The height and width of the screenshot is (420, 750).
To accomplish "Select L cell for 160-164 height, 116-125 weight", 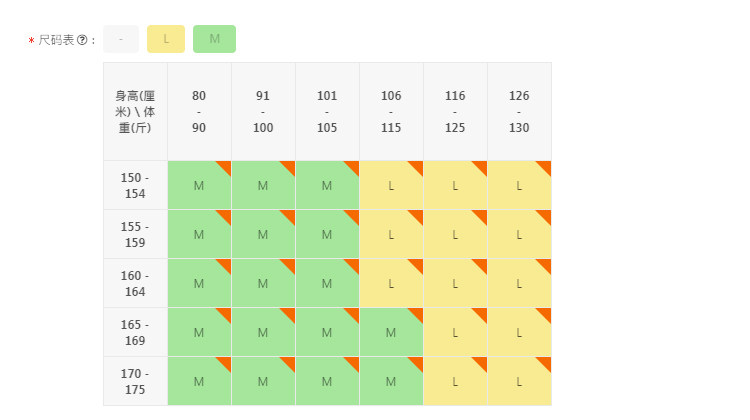I will (455, 283).
